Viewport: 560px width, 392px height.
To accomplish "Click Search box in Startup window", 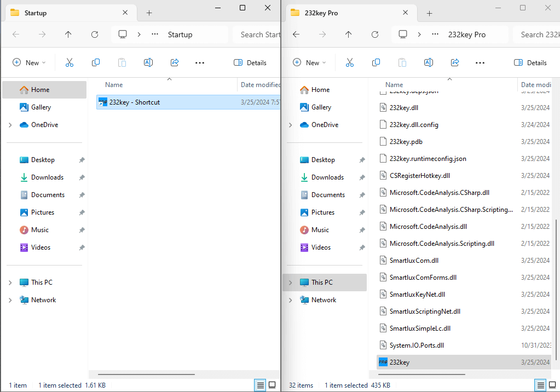I will point(257,34).
